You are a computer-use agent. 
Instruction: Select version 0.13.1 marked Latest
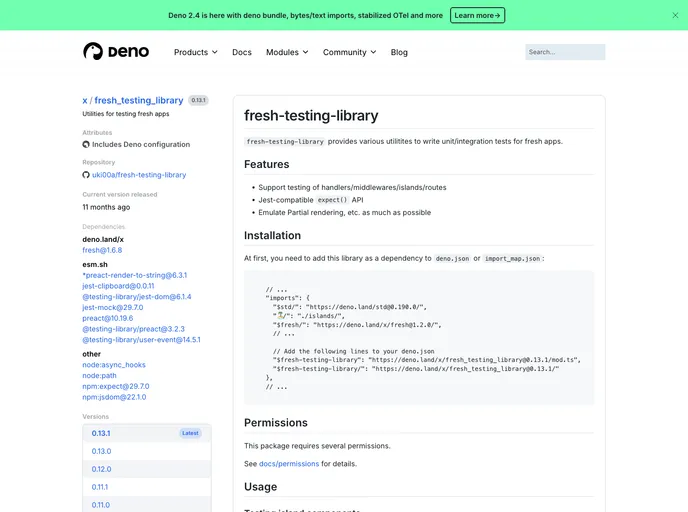point(147,433)
